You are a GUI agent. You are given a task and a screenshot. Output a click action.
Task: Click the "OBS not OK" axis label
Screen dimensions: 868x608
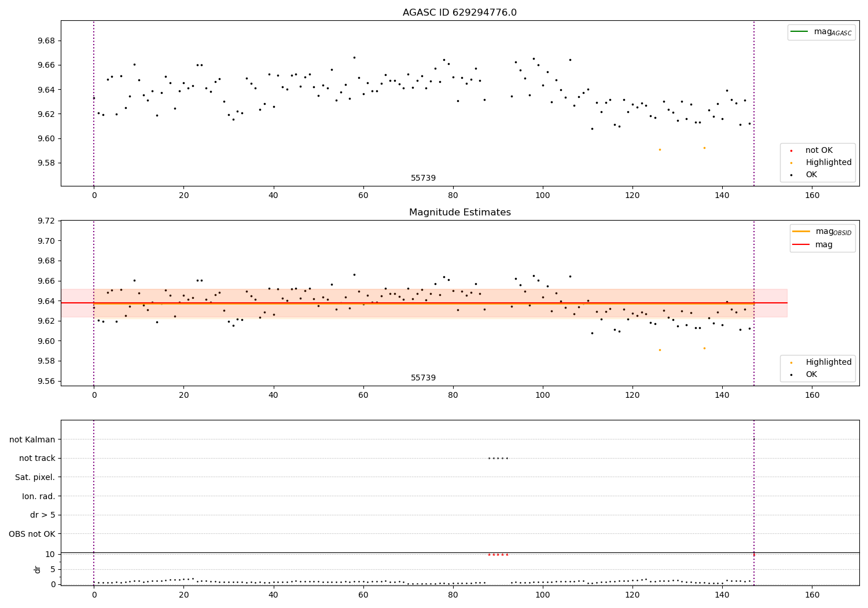32,534
